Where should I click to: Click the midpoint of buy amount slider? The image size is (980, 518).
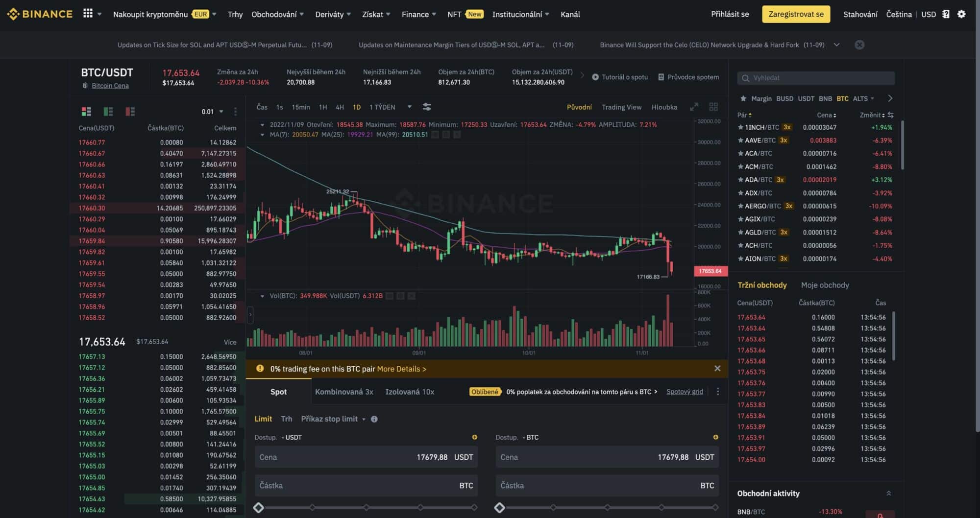[366, 508]
